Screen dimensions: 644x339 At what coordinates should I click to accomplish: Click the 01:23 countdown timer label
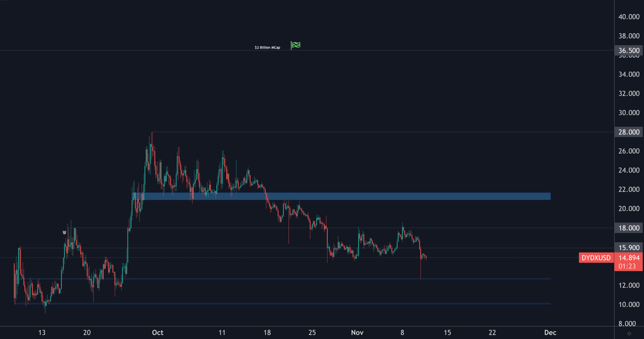pos(627,266)
